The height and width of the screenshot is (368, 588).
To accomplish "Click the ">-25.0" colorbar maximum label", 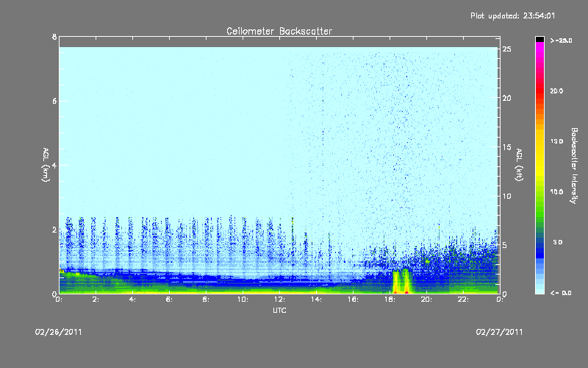I will pyautogui.click(x=561, y=40).
